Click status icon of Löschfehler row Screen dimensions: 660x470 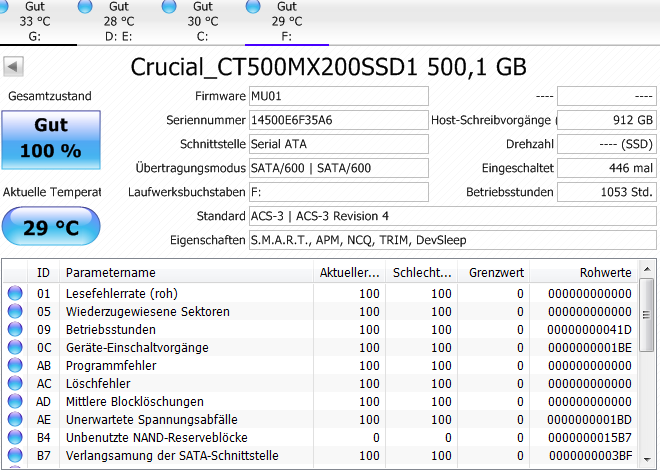[x=15, y=383]
